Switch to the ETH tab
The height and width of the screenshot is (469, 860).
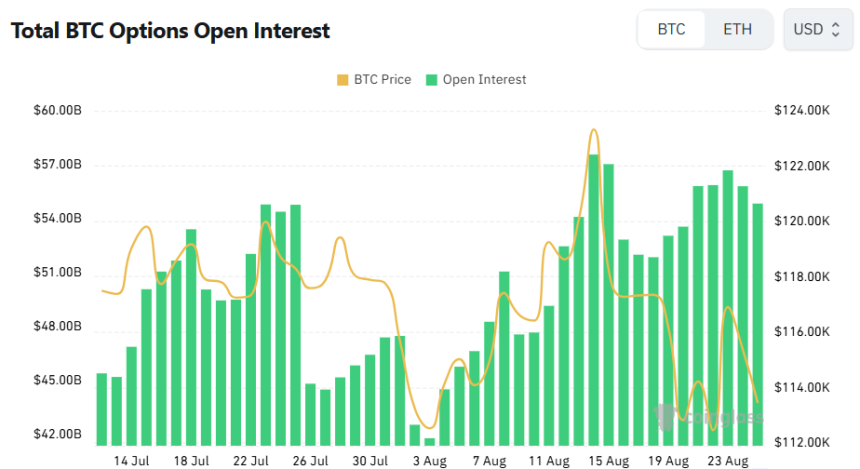tap(738, 29)
